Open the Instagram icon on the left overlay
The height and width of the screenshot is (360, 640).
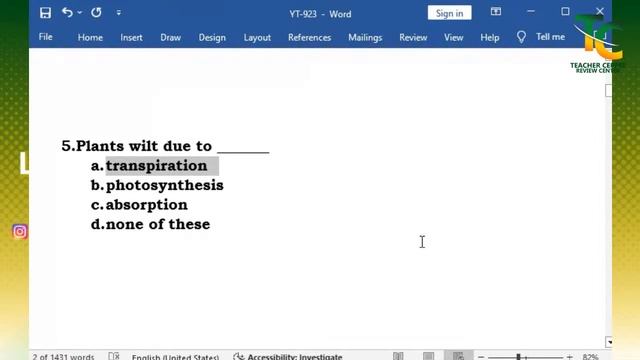pos(20,232)
